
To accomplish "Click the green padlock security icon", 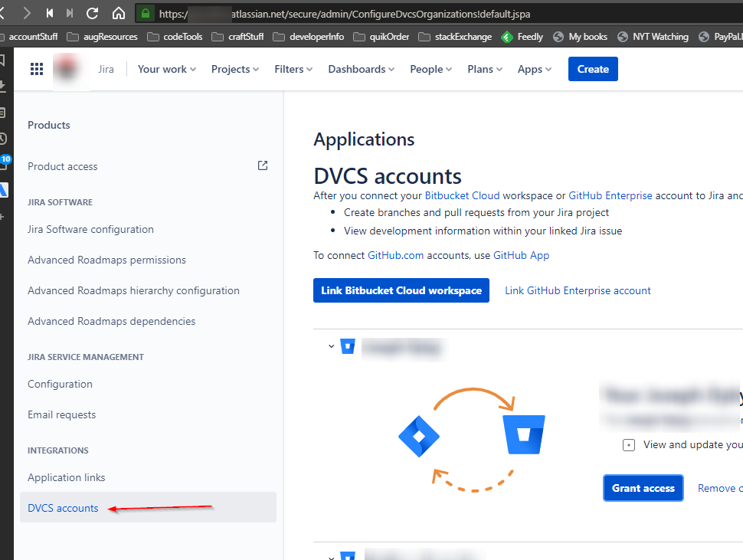I will pyautogui.click(x=146, y=13).
